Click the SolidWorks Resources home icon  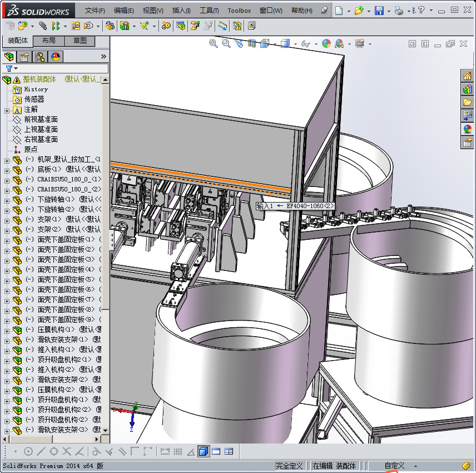point(467,76)
